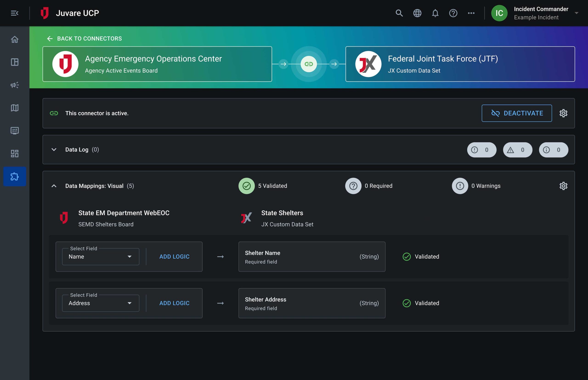Click the Data Log info count badge
The image size is (588, 380).
(554, 150)
